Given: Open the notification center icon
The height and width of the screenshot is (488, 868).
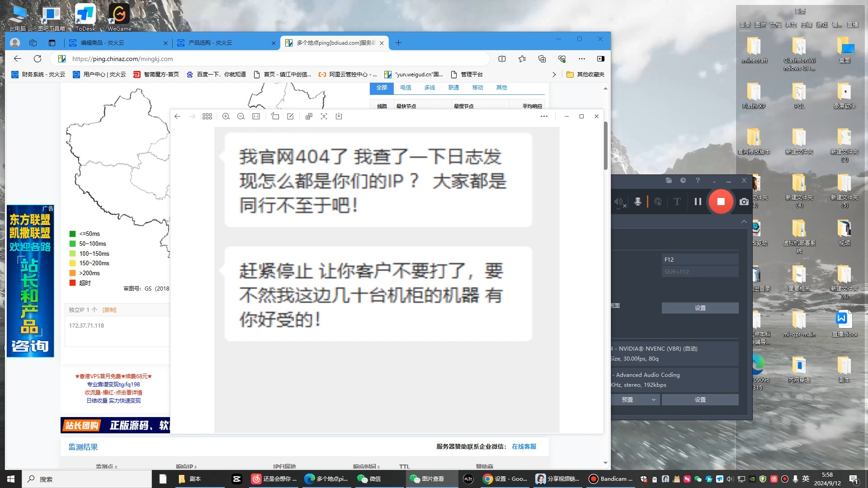Looking at the screenshot, I should [854, 479].
